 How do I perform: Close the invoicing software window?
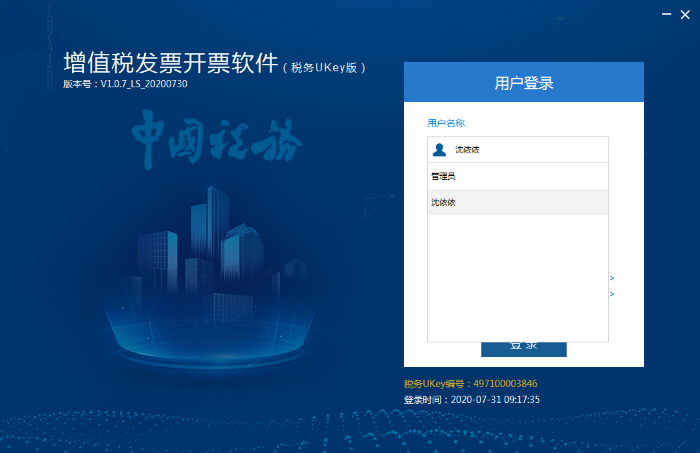(x=685, y=15)
